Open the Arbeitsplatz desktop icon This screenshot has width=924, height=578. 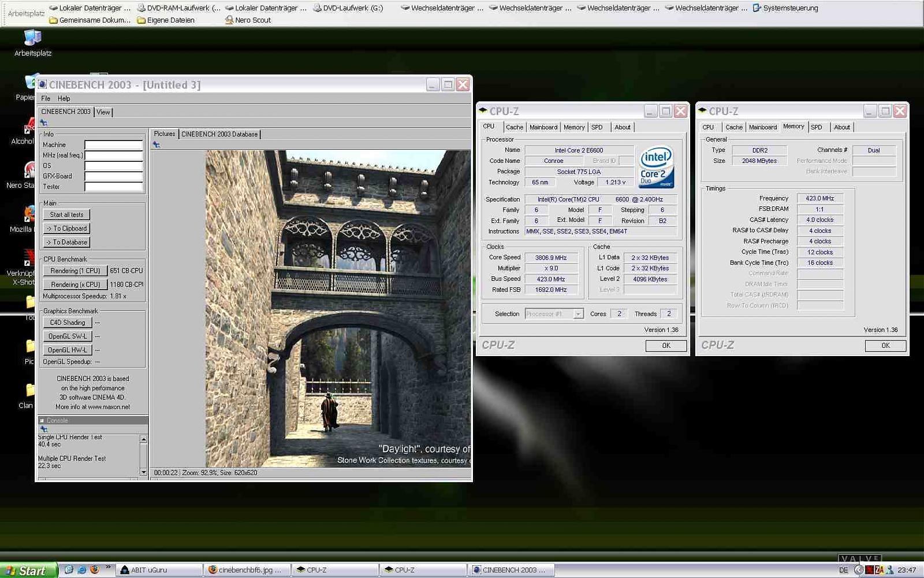[32, 43]
